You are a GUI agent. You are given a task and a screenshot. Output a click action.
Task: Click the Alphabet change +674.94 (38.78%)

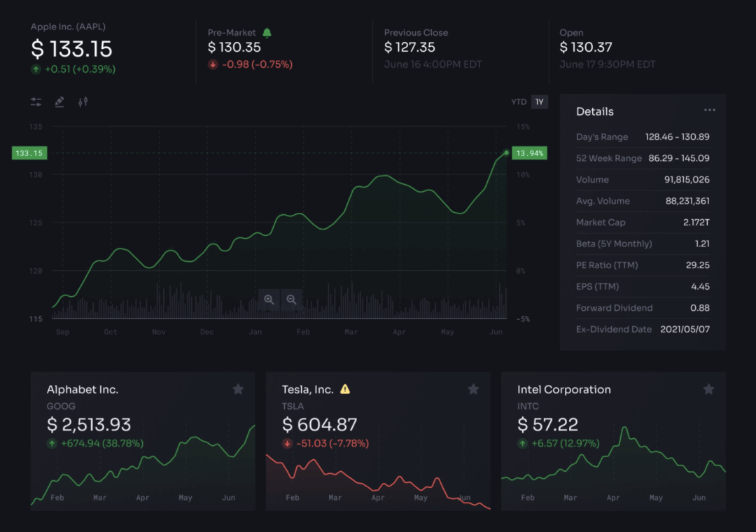click(102, 443)
